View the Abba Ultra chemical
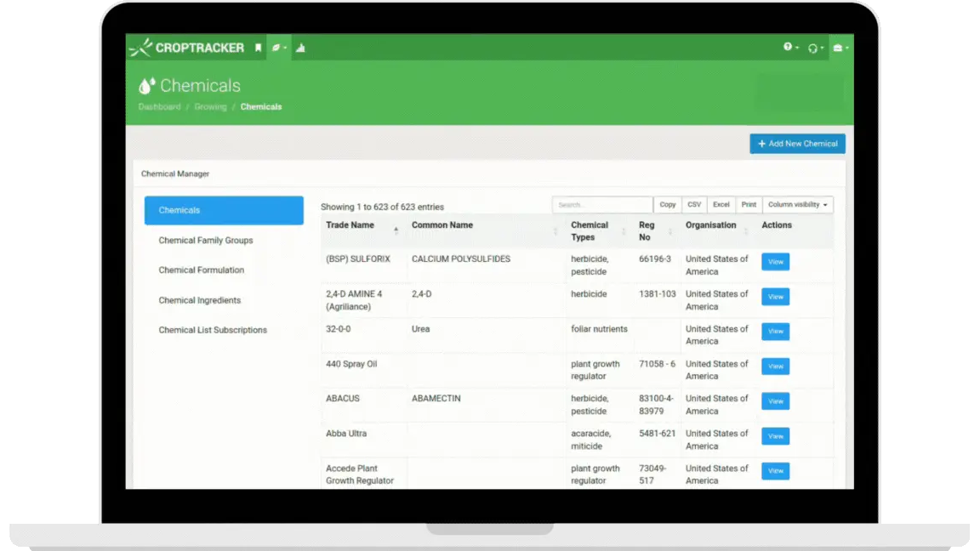 [x=775, y=436]
